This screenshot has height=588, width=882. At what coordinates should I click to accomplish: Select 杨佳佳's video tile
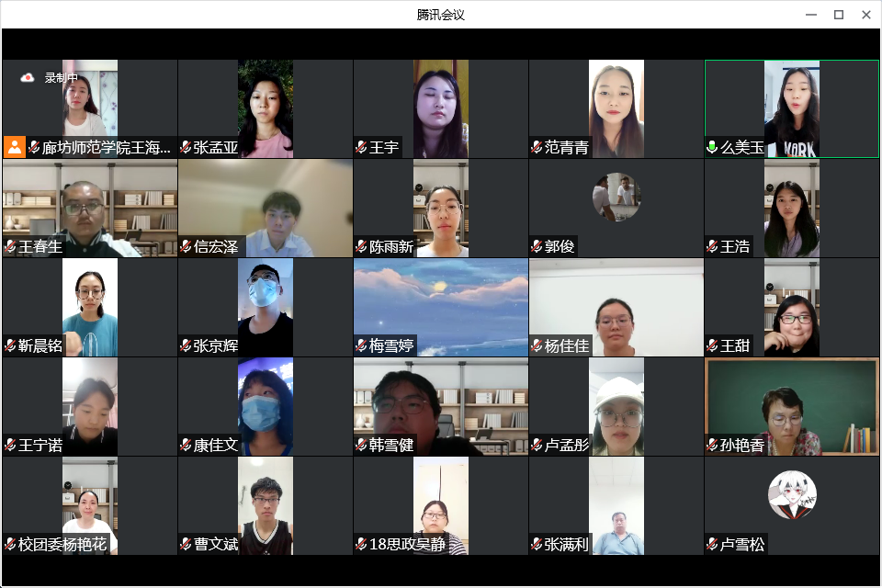tap(616, 307)
